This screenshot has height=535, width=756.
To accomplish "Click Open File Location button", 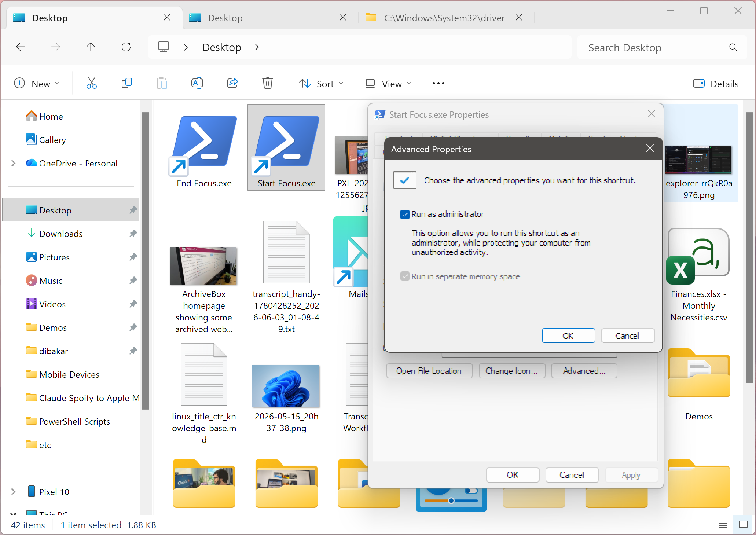I will [x=429, y=371].
